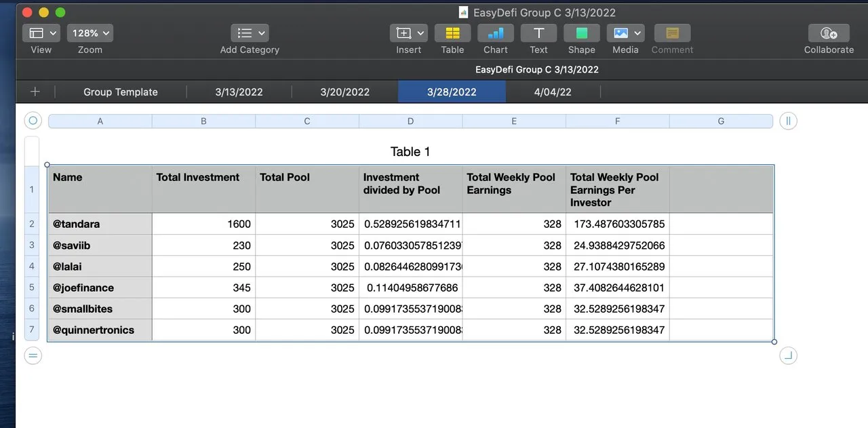Click the Investment divided by Pool header
This screenshot has width=868, height=428.
point(410,189)
